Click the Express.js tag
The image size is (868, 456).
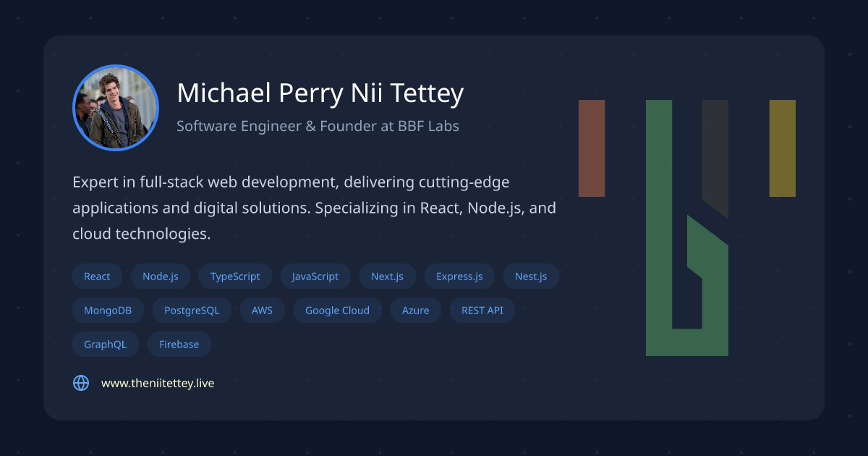[459, 276]
